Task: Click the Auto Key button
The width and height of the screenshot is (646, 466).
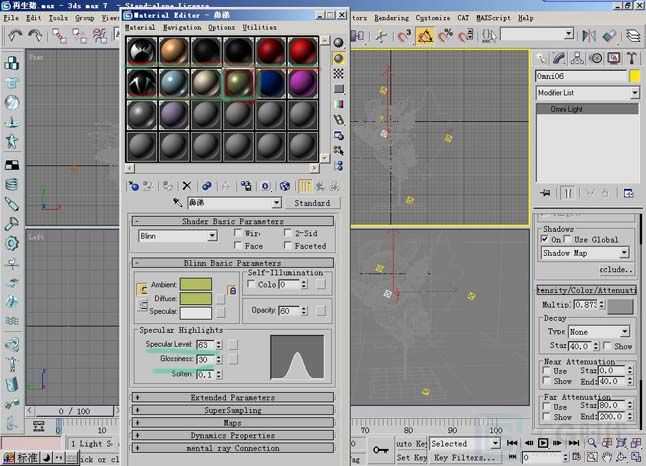Action: 411,443
